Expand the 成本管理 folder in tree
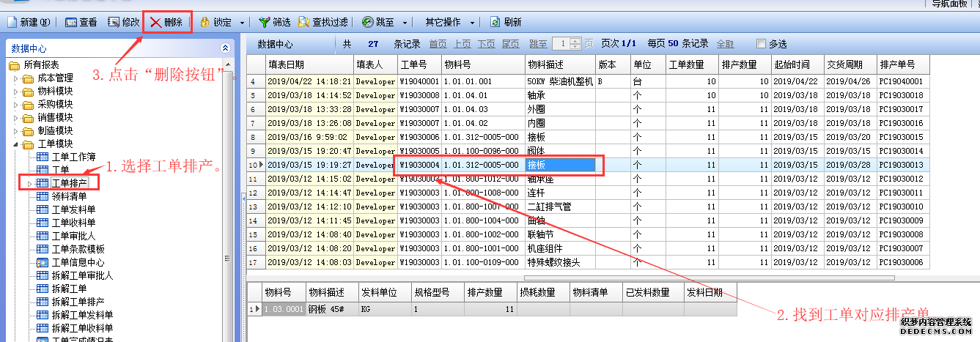 [16, 78]
